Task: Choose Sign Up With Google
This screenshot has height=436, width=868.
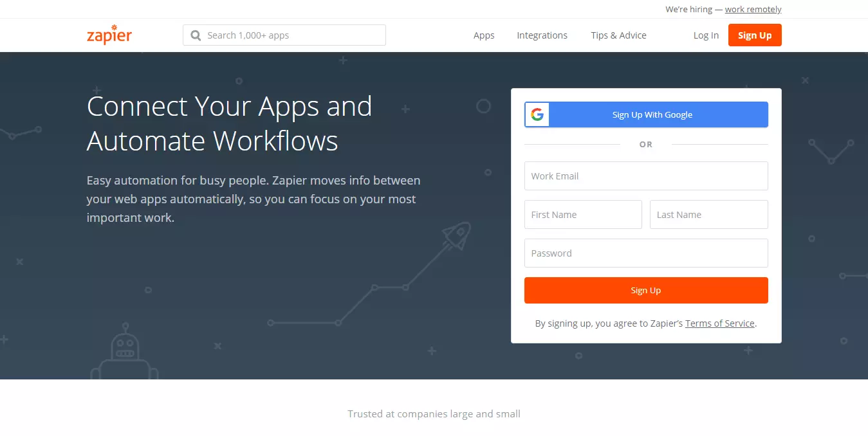Action: (652, 114)
